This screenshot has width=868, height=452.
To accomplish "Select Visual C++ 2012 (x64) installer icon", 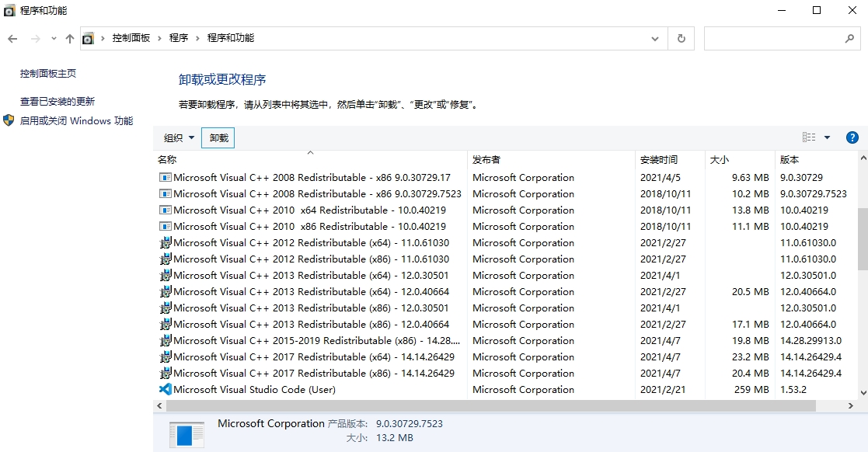I will point(166,243).
